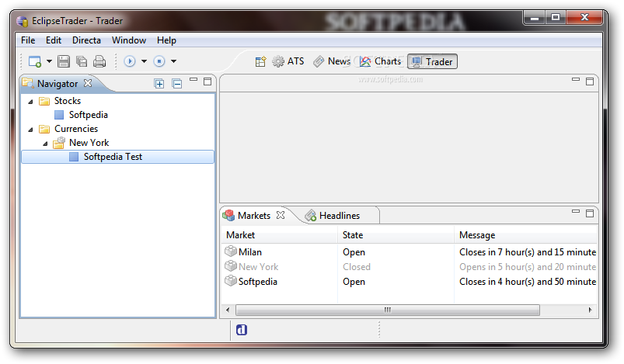
Task: Click Collapse All in Navigator
Action: point(177,84)
